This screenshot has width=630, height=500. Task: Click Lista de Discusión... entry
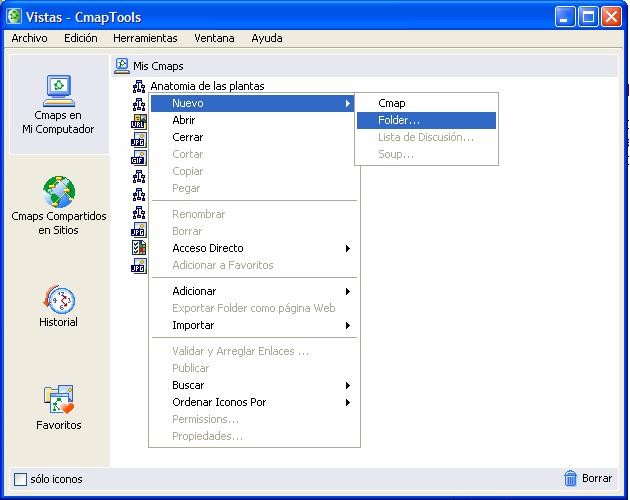[426, 137]
